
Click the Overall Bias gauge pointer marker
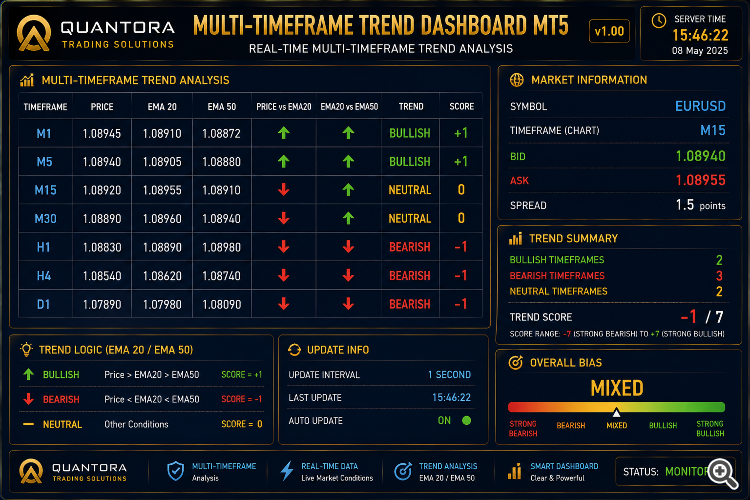(x=617, y=412)
